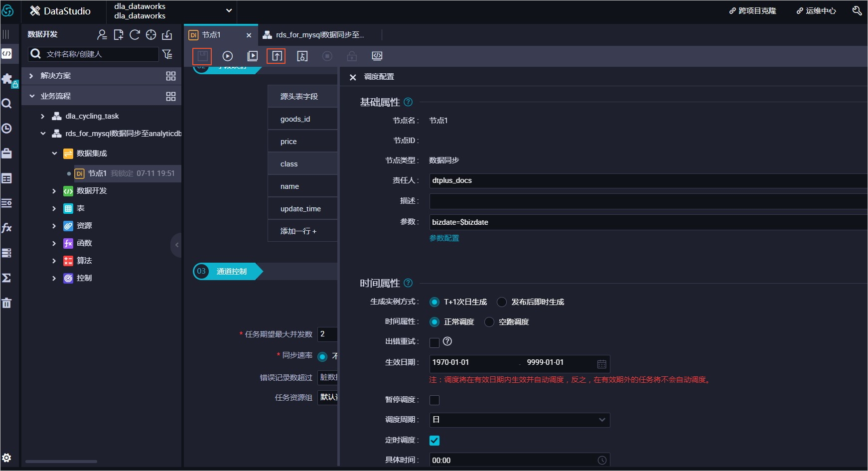
Task: Click the import icon in 数据开发 header
Action: (167, 34)
